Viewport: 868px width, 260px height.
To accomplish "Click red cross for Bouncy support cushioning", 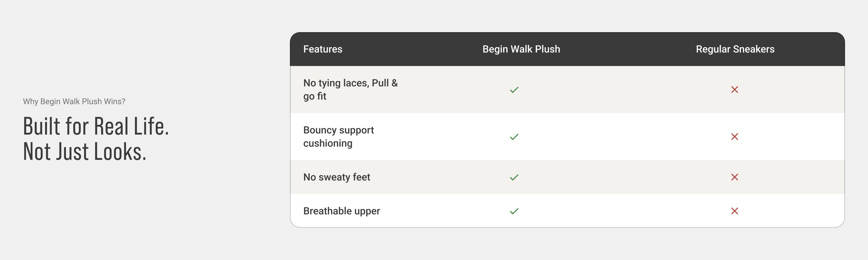I will (x=734, y=137).
